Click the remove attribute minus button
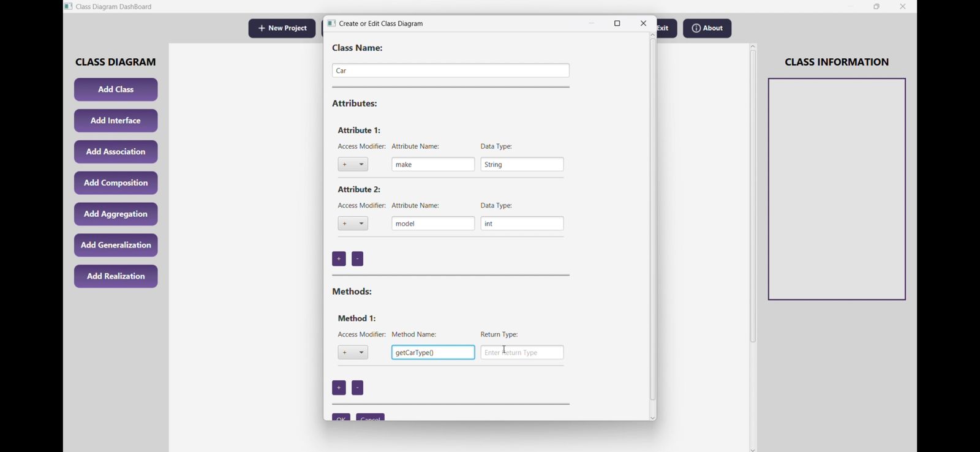The height and width of the screenshot is (452, 980). (358, 259)
